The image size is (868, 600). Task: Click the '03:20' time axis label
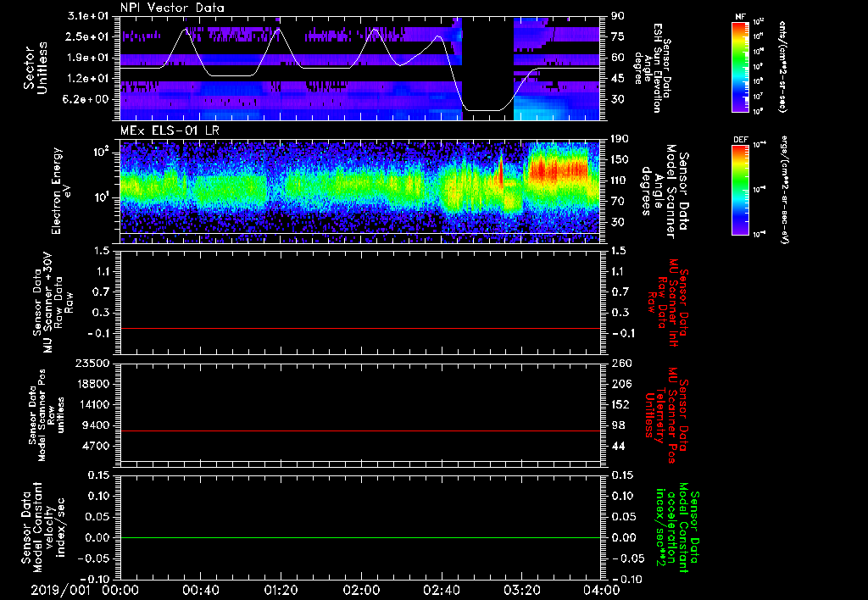pyautogui.click(x=521, y=590)
